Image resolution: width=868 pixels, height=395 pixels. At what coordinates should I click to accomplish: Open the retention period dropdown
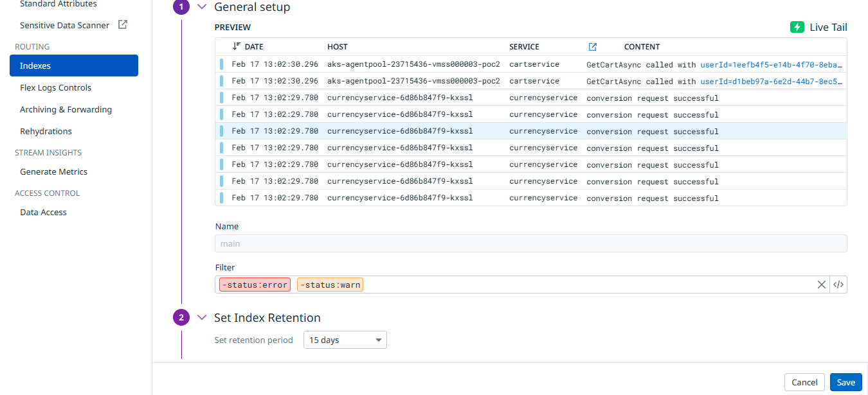pyautogui.click(x=345, y=340)
